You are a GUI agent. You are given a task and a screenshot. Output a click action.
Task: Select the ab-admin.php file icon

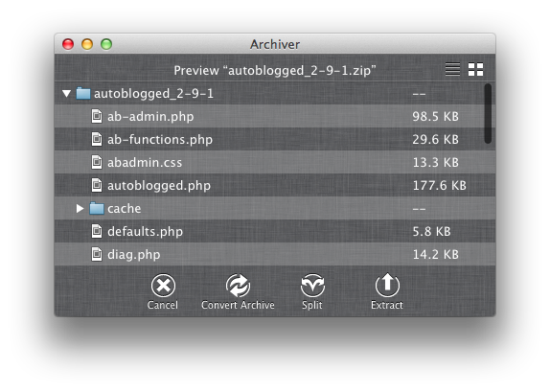pyautogui.click(x=97, y=116)
